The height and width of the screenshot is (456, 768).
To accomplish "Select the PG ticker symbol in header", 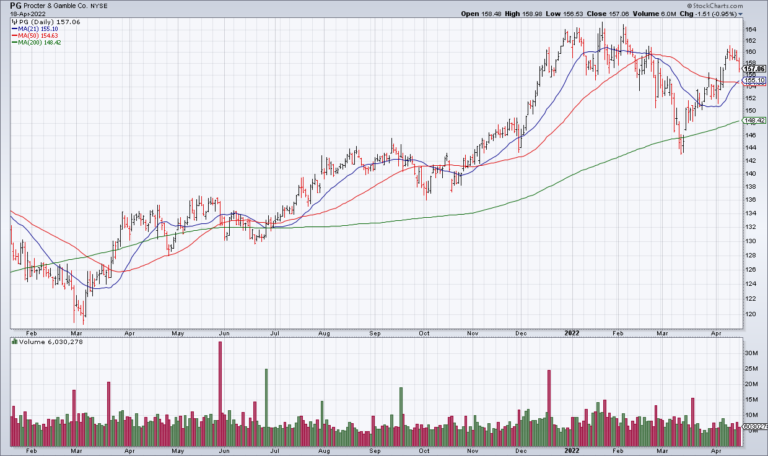I will click(16, 6).
